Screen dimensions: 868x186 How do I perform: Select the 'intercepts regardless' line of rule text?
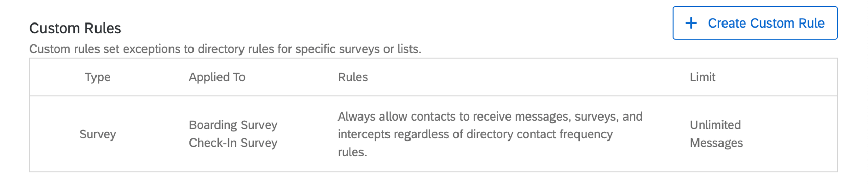(475, 134)
